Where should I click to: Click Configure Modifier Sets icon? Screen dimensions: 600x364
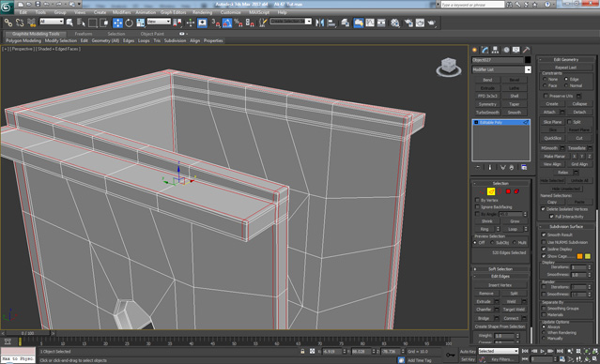524,168
